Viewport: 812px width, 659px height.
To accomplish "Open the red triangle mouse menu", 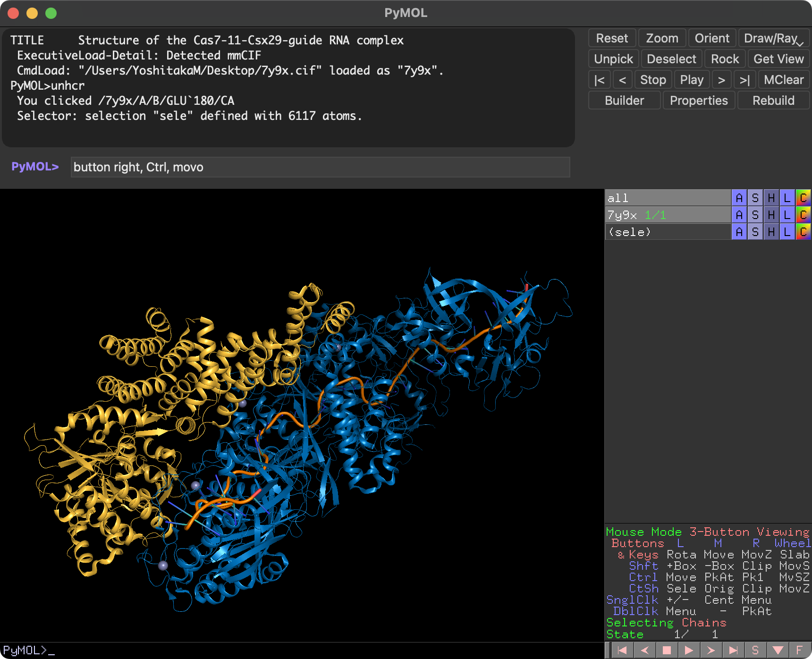I will tap(778, 650).
